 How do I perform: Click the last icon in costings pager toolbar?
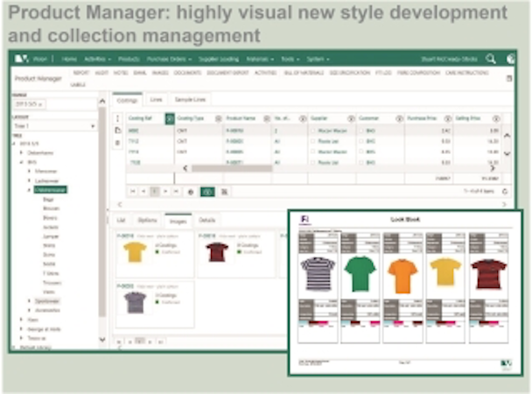click(224, 192)
